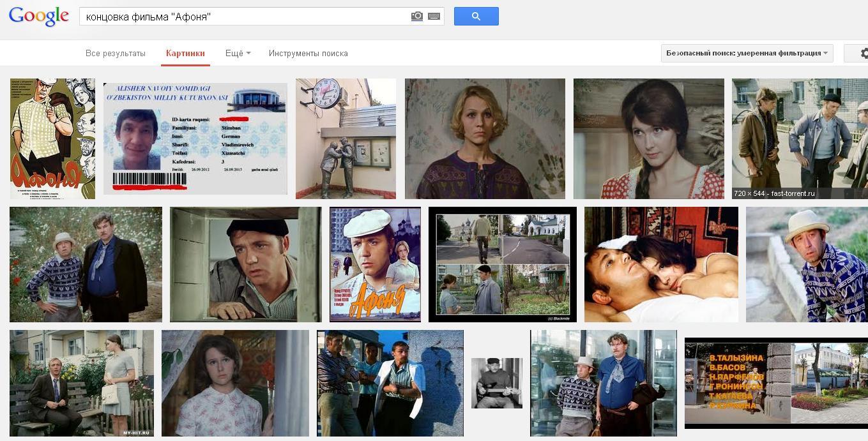The height and width of the screenshot is (441, 868).
Task: Open search by image camera icon
Action: coord(416,17)
